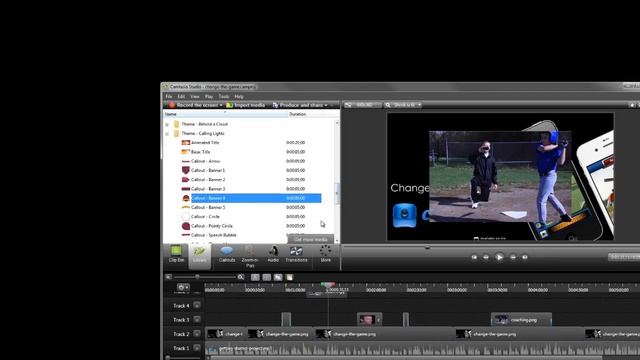Toggle the Track 1 lock
This screenshot has height=360, width=640.
point(197,348)
